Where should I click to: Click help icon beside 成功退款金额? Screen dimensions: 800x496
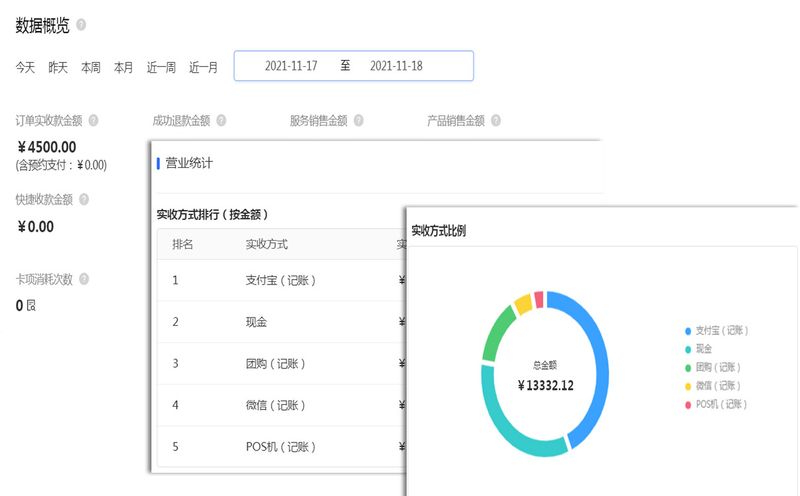click(221, 120)
